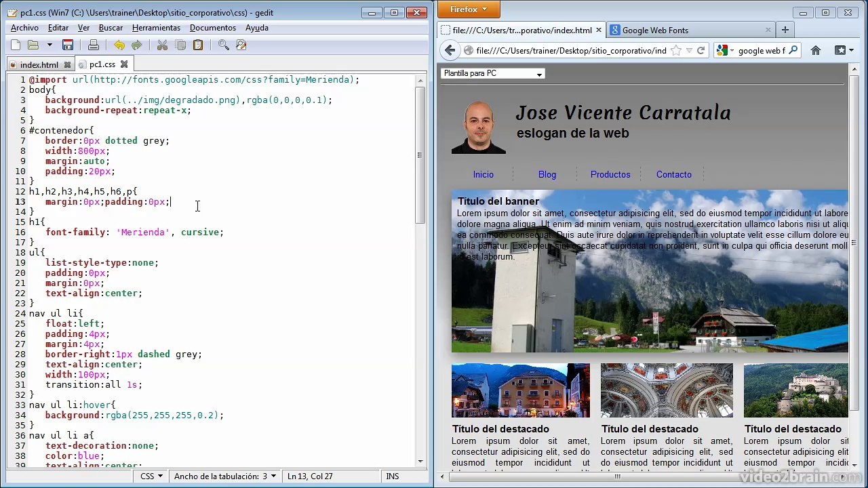This screenshot has width=868, height=488.
Task: Copy selection with the copy icon
Action: tap(180, 45)
